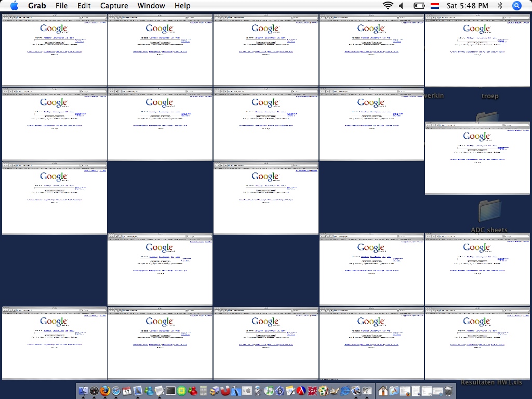
Task: Open Mail from the Dock
Action: tap(138, 391)
